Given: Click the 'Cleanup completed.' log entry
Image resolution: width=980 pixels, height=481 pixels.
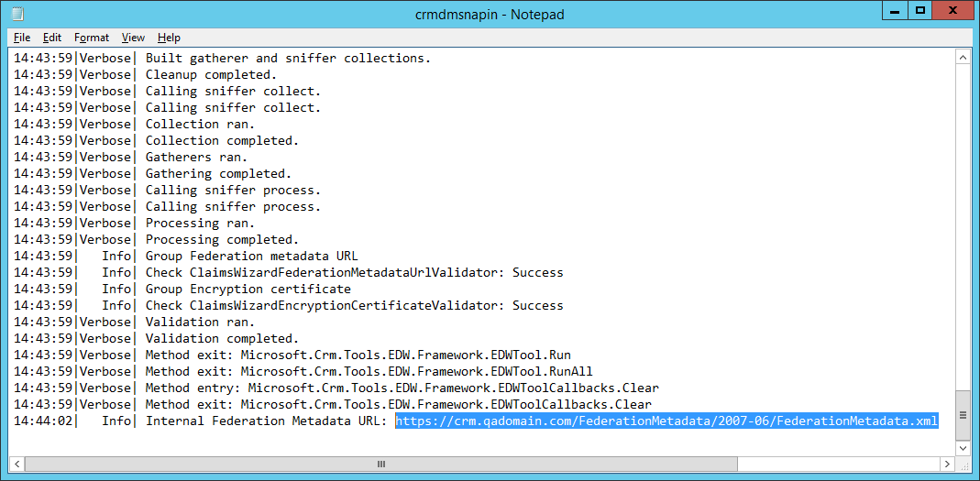Looking at the screenshot, I should tap(211, 75).
